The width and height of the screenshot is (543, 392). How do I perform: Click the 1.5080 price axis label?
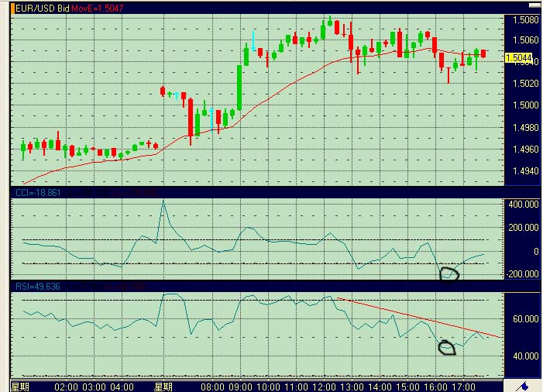pos(526,19)
